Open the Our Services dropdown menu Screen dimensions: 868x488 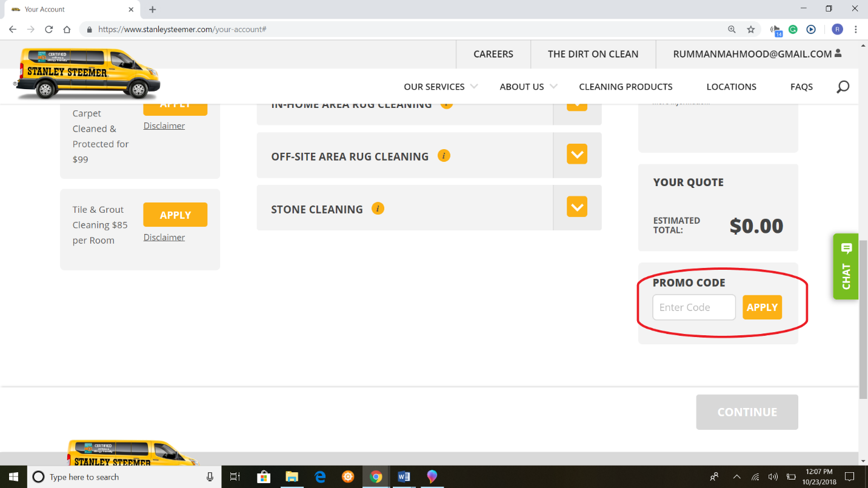(x=441, y=87)
